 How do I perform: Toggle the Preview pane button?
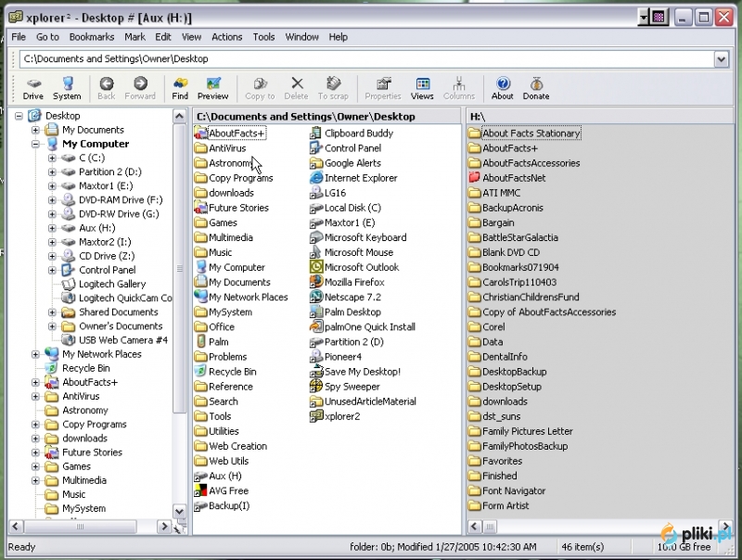point(213,88)
